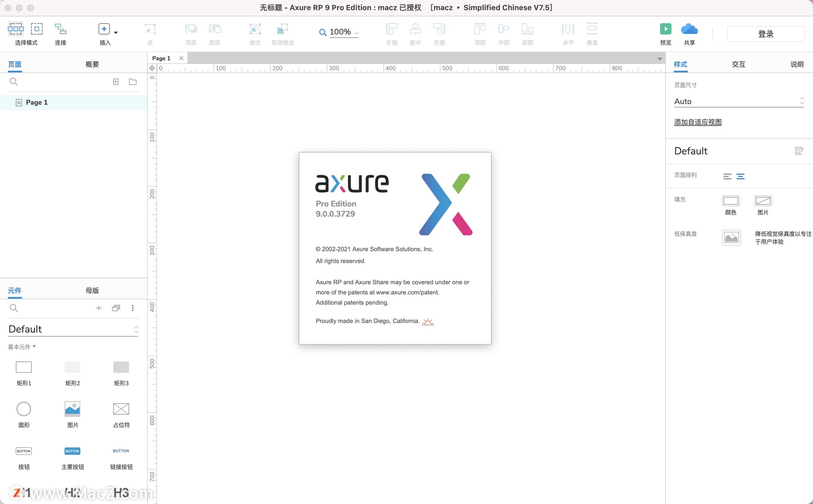The image size is (813, 504).
Task: Open the canvas tab list dropdown arrow
Action: (x=659, y=59)
